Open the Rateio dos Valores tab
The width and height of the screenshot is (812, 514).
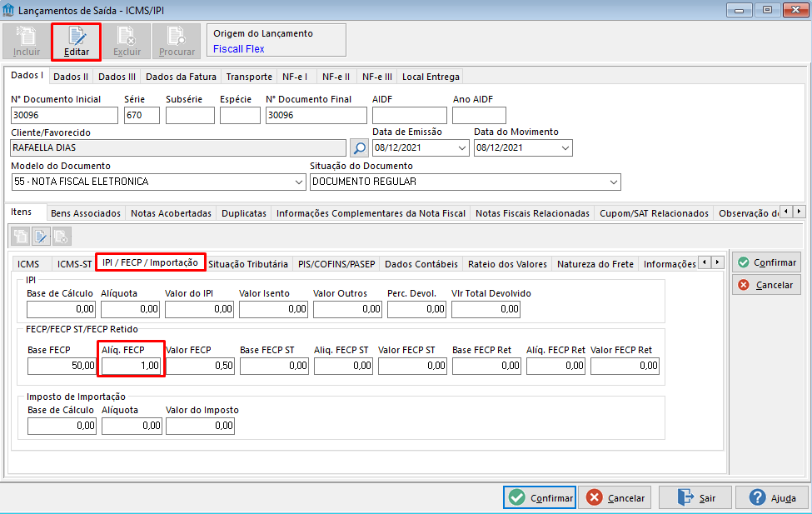pyautogui.click(x=507, y=264)
